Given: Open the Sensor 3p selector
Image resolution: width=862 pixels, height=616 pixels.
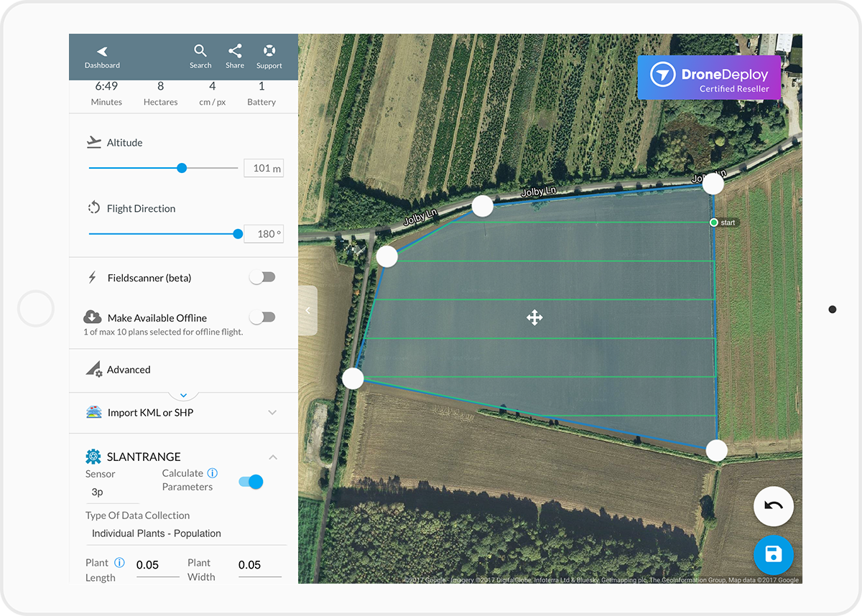Looking at the screenshot, I should click(112, 493).
